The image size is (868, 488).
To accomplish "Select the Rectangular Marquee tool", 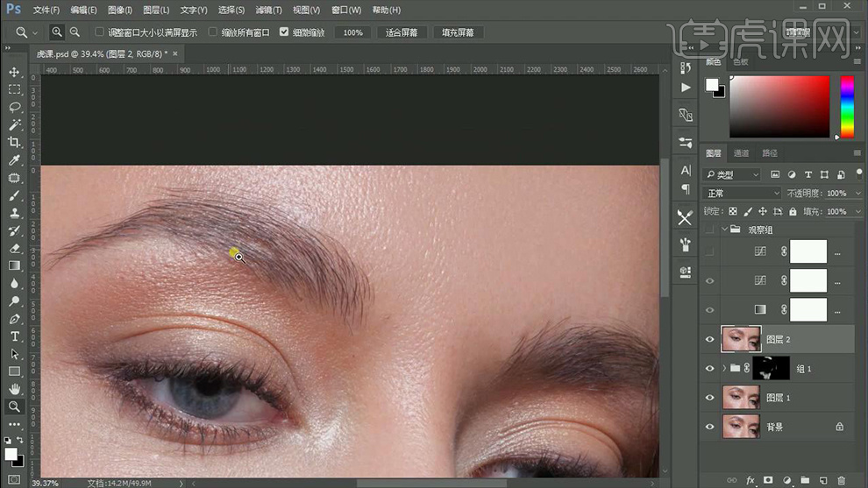I will (x=14, y=89).
